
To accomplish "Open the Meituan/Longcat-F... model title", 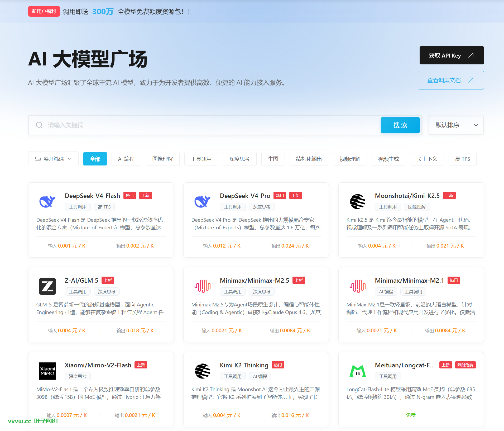I will pos(405,365).
